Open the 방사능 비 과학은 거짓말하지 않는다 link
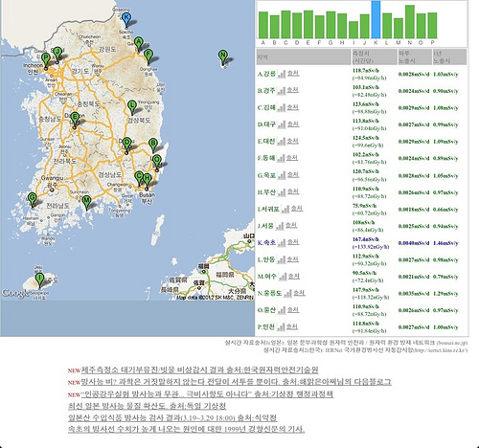479x448 pixels. tap(236, 382)
